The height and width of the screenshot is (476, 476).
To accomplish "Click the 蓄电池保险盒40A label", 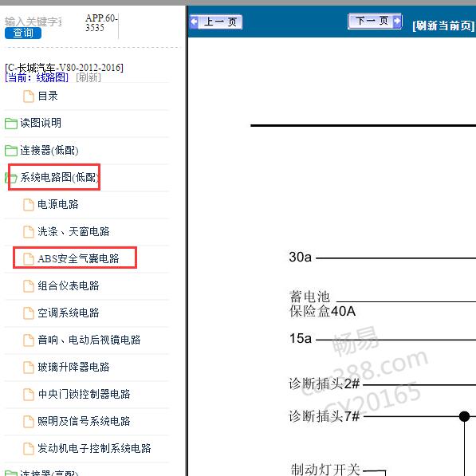I will pyautogui.click(x=322, y=304).
